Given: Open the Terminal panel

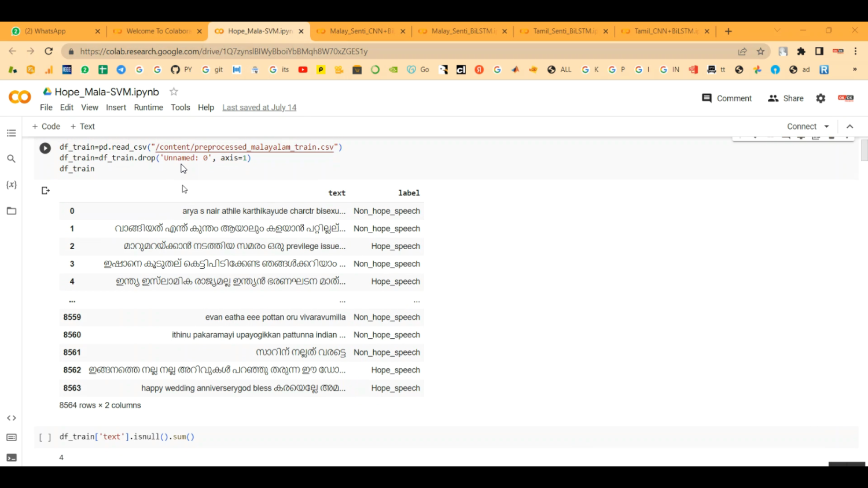Looking at the screenshot, I should 11,457.
